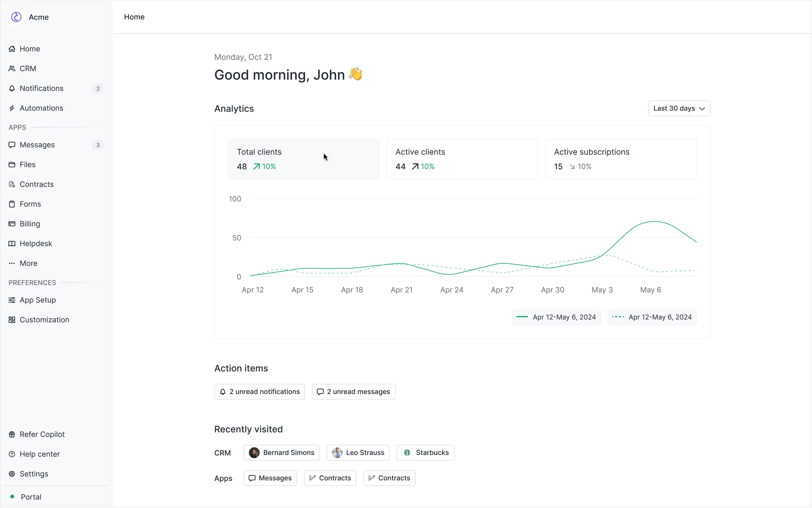This screenshot has width=812, height=508.
Task: Select the Total clients metric card
Action: pyautogui.click(x=303, y=159)
